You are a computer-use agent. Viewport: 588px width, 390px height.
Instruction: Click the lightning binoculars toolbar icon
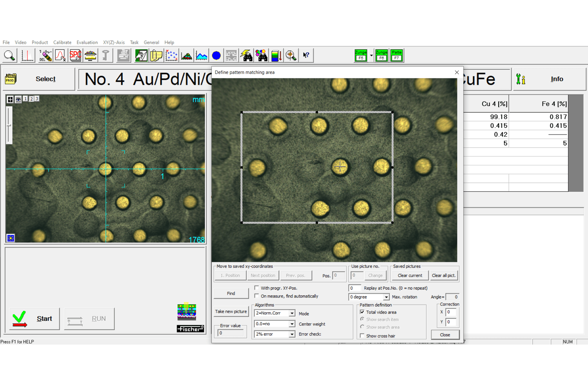coord(246,56)
